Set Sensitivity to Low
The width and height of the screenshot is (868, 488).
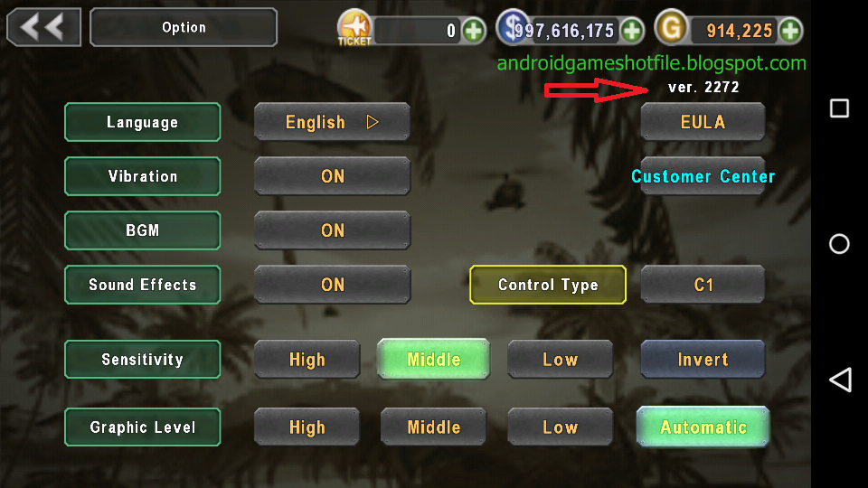(561, 360)
